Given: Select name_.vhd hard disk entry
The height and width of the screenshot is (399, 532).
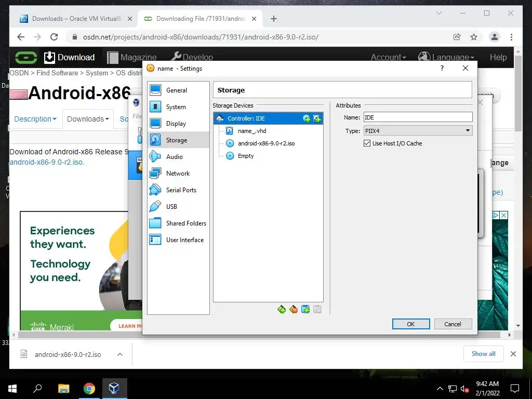Looking at the screenshot, I should point(252,131).
